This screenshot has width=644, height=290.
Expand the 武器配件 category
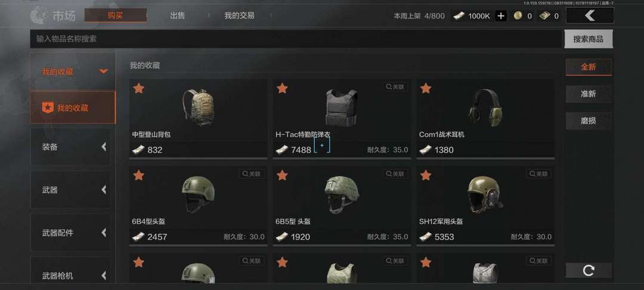click(70, 233)
